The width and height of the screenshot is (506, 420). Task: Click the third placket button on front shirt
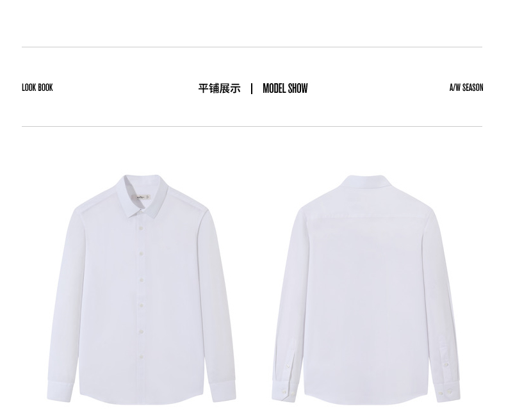coord(142,280)
